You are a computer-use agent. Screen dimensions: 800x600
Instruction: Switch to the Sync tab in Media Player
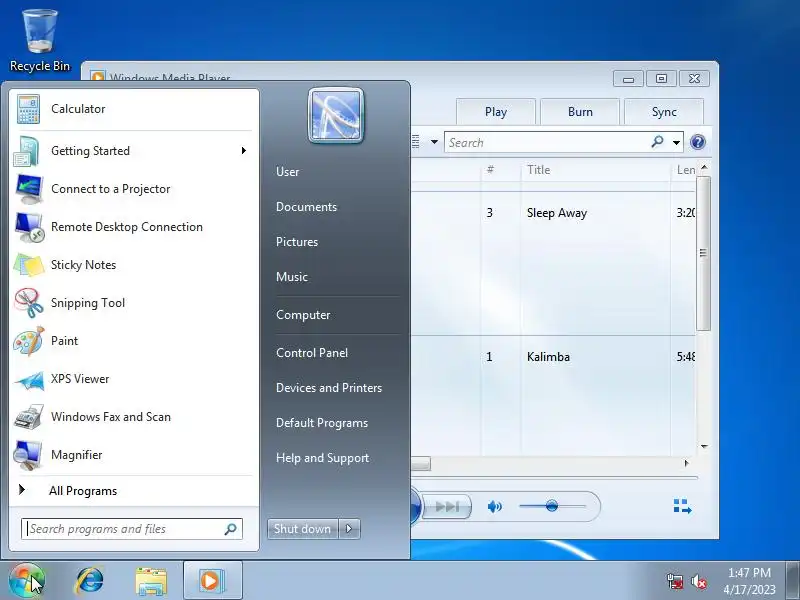[664, 112]
